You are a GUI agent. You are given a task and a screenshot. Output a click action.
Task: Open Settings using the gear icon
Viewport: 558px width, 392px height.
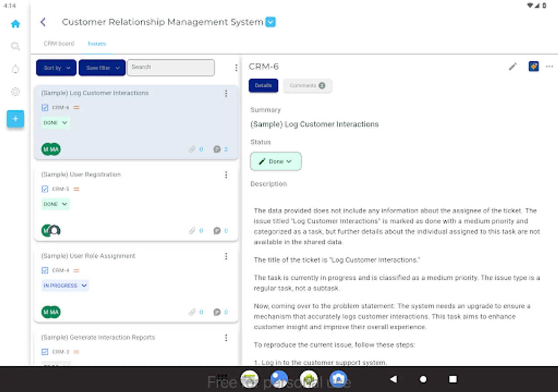pyautogui.click(x=15, y=91)
